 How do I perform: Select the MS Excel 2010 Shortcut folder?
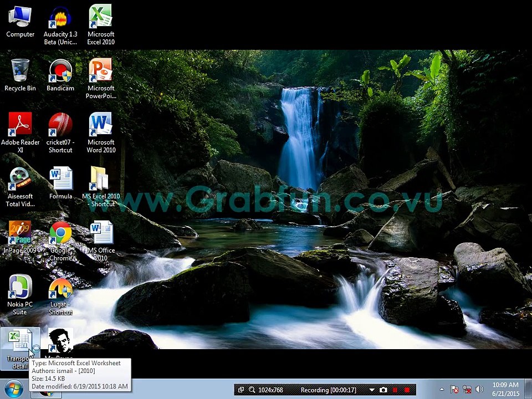coord(101,187)
